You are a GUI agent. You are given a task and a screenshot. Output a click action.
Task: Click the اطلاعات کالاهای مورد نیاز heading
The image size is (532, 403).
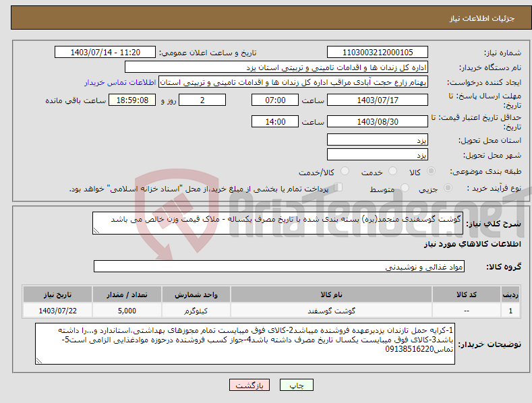pos(472,244)
